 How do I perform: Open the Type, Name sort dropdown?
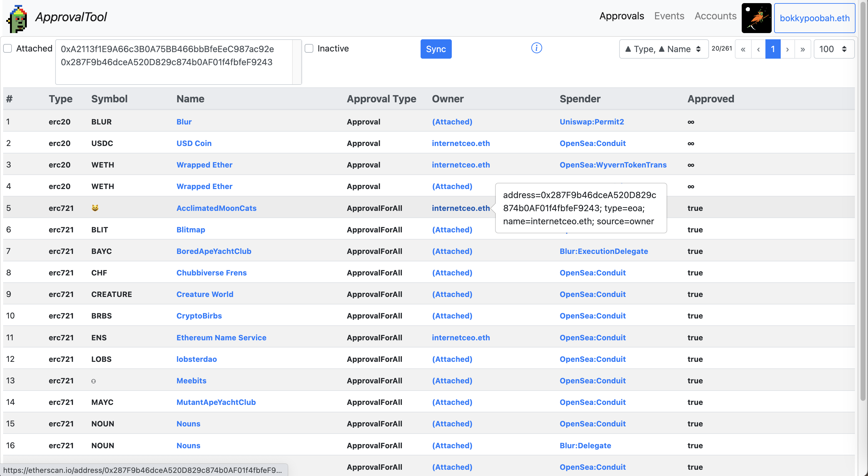663,49
